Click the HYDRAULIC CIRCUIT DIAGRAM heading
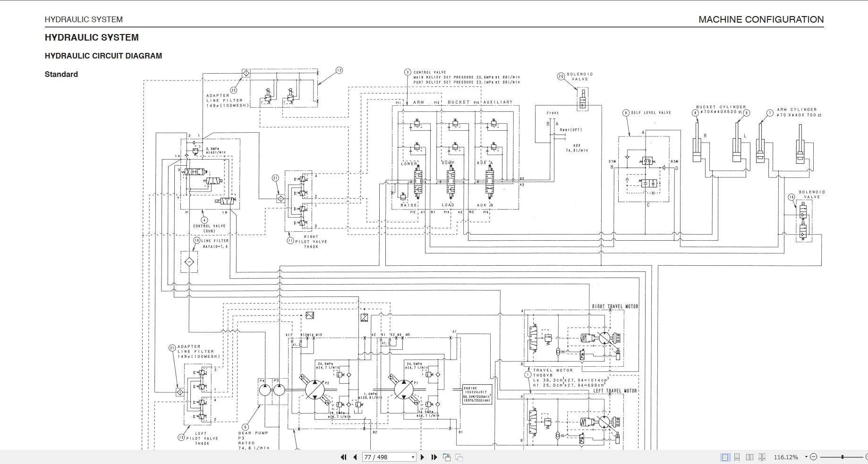The image size is (868, 464). click(x=103, y=56)
